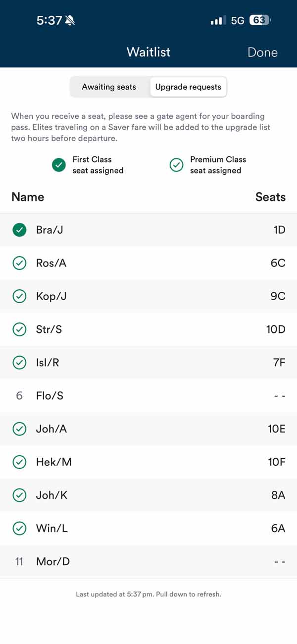The height and width of the screenshot is (644, 297).
Task: Tap seat 8A for Joh/K
Action: coord(278,495)
